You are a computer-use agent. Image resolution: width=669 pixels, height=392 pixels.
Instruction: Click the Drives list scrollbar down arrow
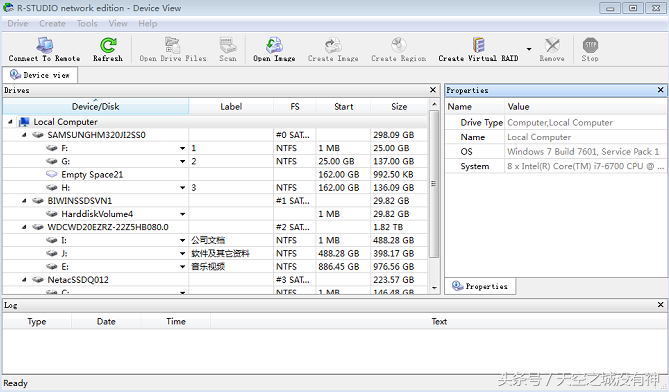(434, 288)
